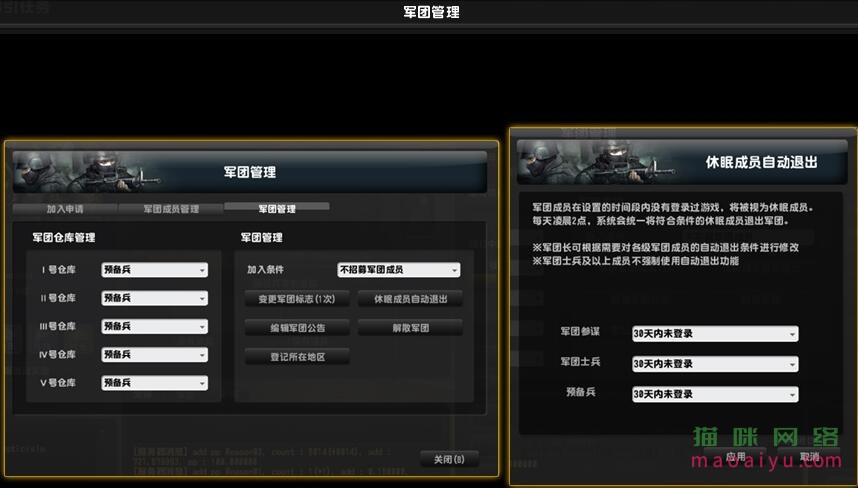Click the 军团士兵 label text
Image resolution: width=858 pixels, height=488 pixels.
coord(580,362)
